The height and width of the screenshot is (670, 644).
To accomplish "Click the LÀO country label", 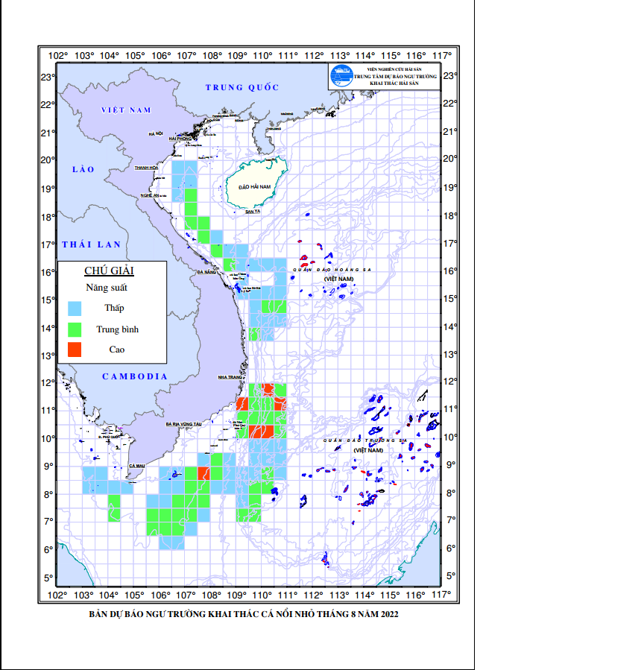I will tap(83, 170).
